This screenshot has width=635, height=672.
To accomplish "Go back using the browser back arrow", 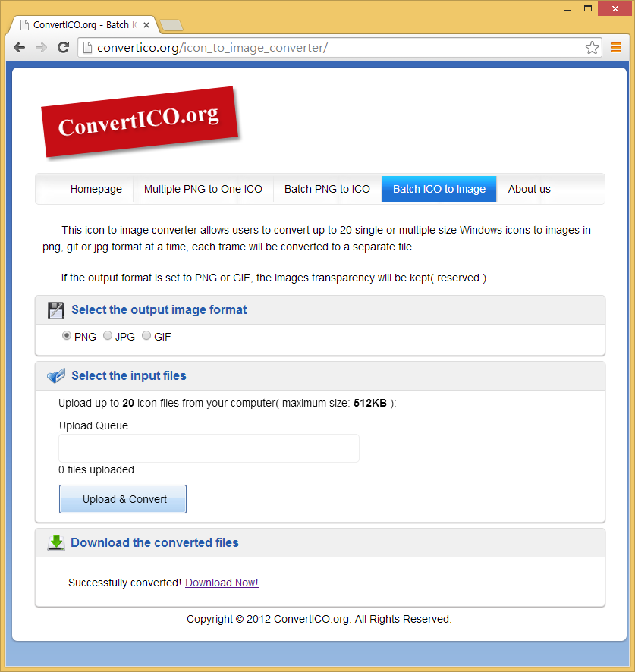I will (x=20, y=48).
